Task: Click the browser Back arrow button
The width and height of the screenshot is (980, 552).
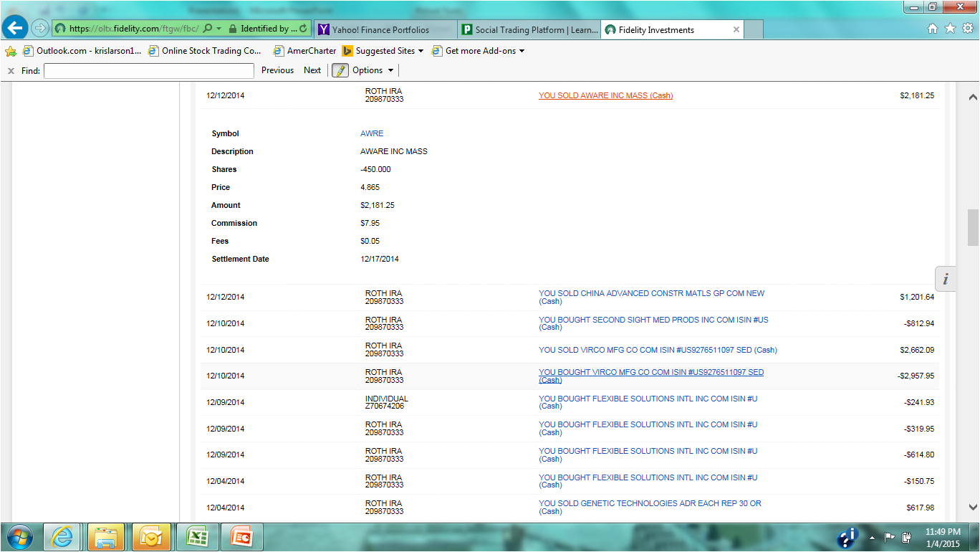Action: coord(14,29)
